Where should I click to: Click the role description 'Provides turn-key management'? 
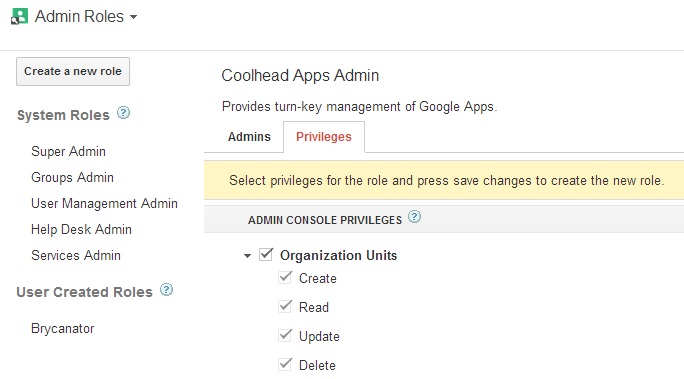click(359, 106)
